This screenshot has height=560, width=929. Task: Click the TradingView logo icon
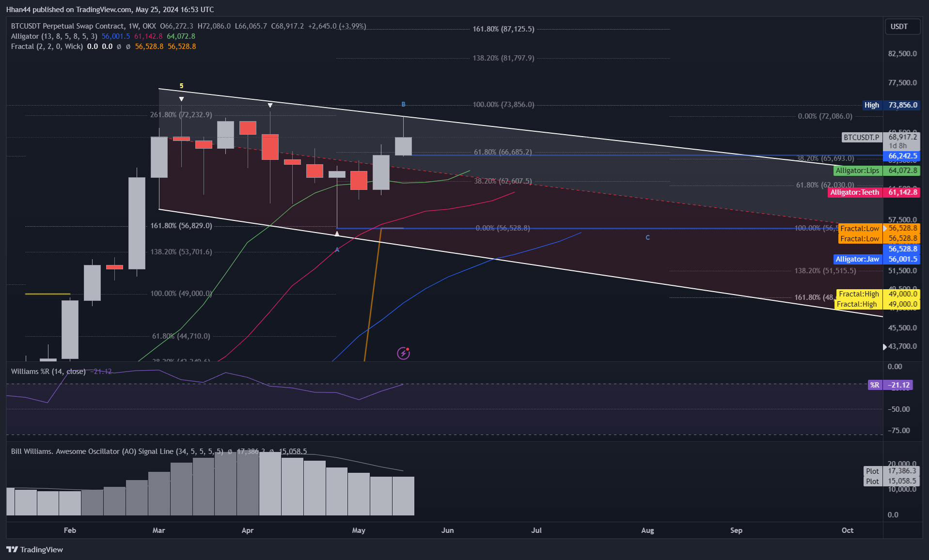(x=12, y=549)
